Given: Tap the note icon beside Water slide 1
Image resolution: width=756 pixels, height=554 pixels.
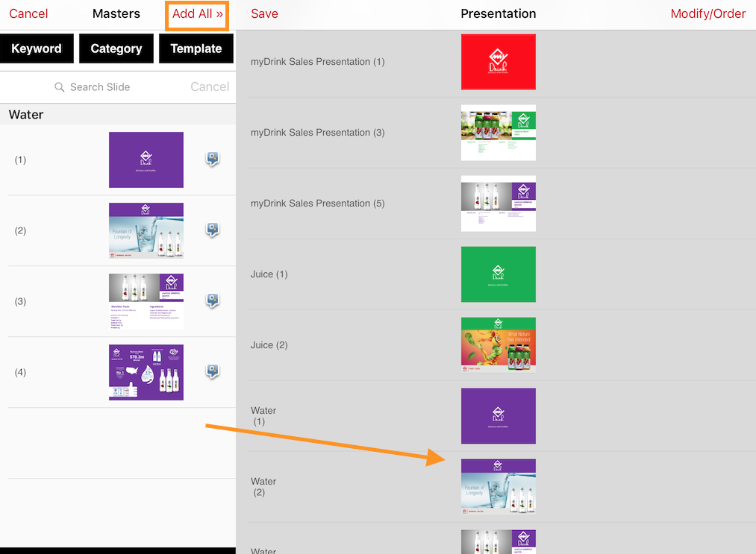Looking at the screenshot, I should click(213, 159).
